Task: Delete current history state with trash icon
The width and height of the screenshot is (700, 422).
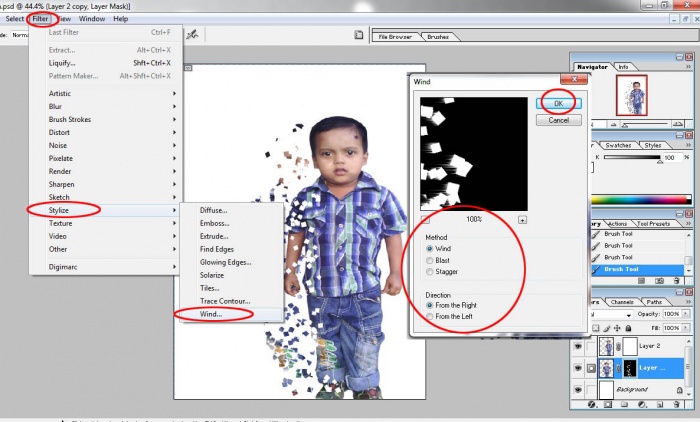Action: (676, 281)
